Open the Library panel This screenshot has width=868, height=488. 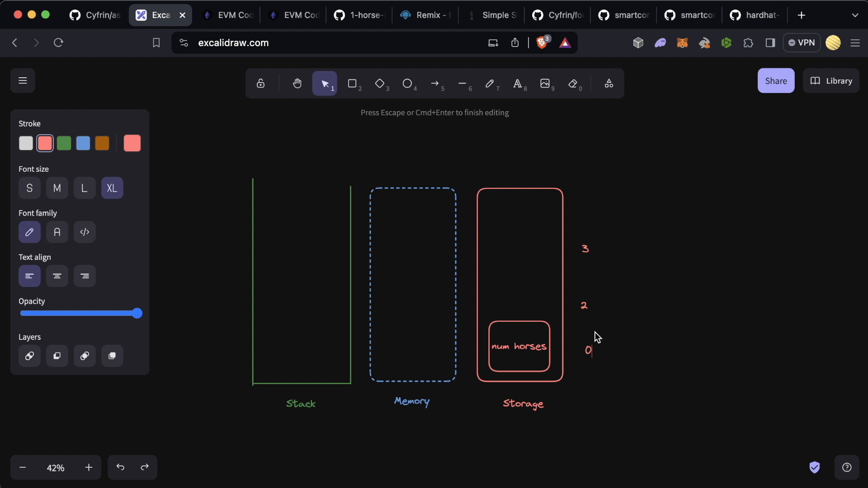(x=831, y=81)
